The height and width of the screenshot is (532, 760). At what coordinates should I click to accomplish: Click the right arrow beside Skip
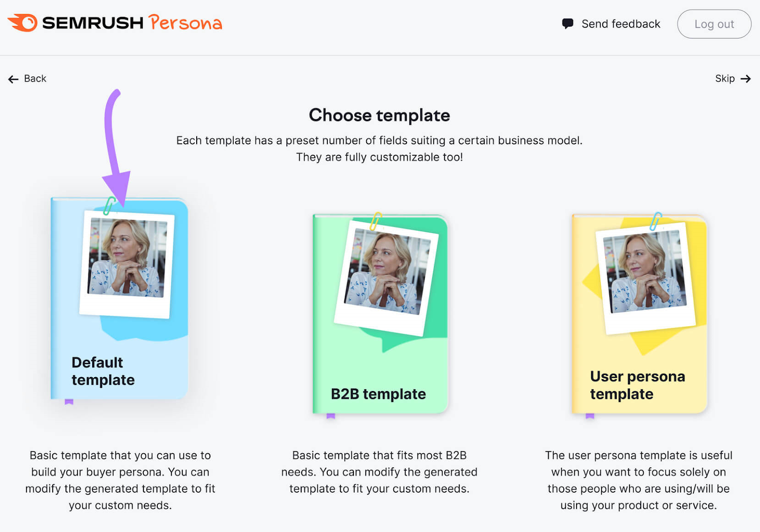pos(746,79)
